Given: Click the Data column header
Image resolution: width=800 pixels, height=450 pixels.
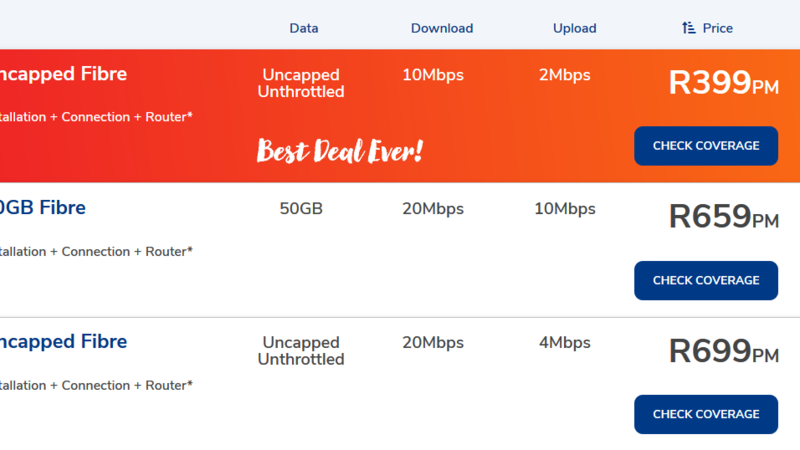Looking at the screenshot, I should 304,28.
